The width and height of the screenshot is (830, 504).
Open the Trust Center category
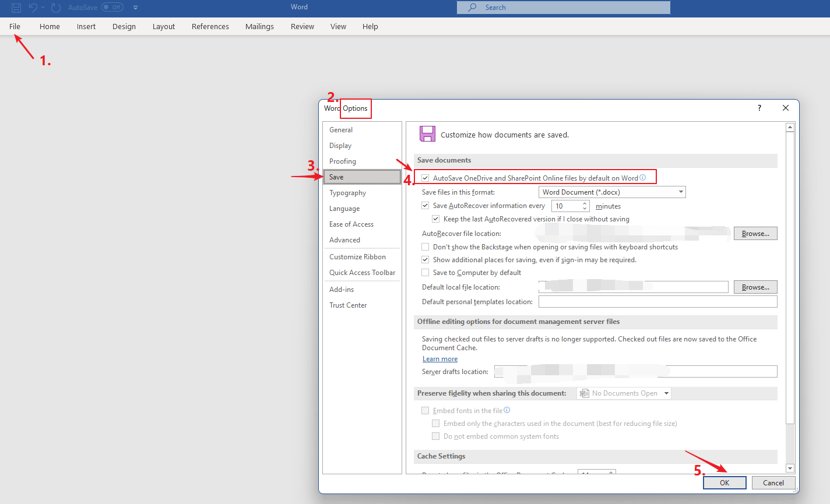[362, 305]
